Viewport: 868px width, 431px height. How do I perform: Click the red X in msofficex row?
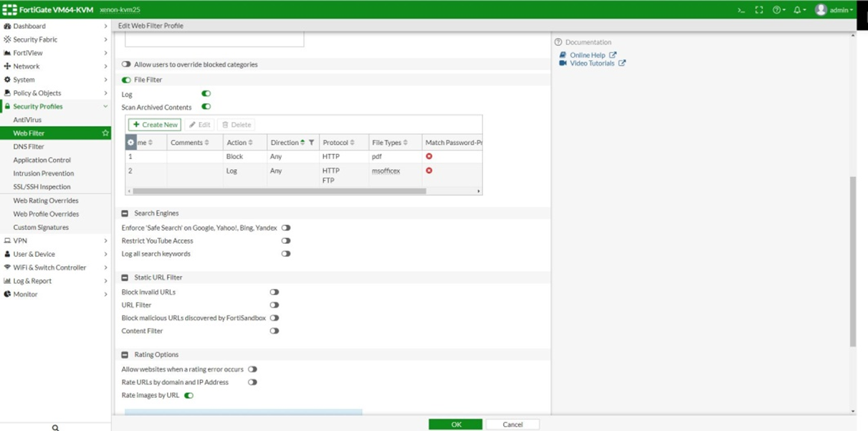pos(429,171)
